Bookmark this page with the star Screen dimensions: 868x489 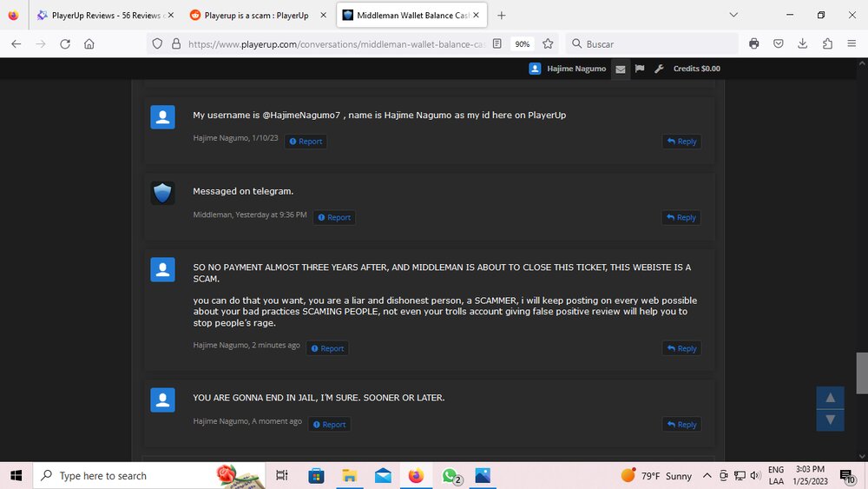[548, 43]
